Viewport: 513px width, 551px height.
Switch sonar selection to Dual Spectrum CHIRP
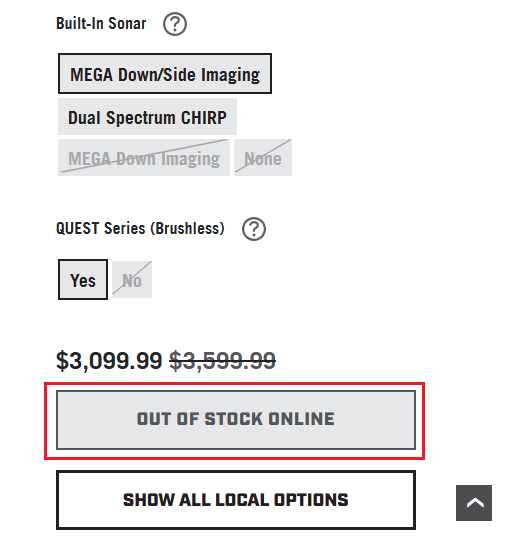147,117
